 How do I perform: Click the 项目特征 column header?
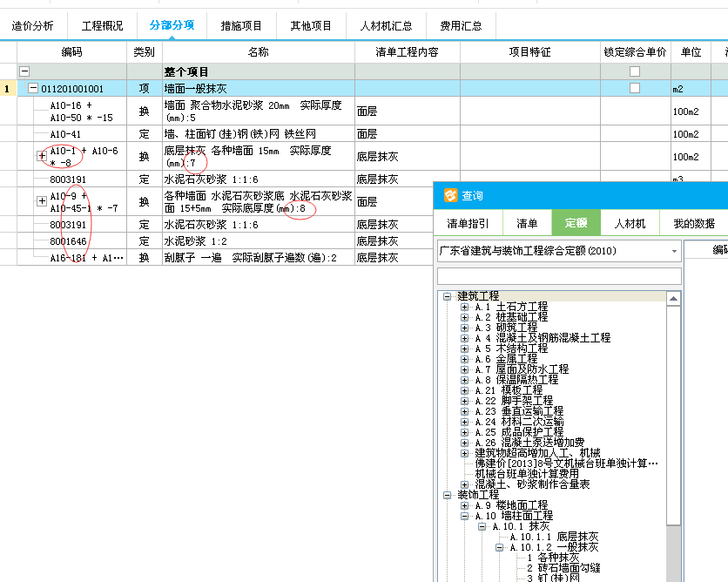click(x=529, y=52)
